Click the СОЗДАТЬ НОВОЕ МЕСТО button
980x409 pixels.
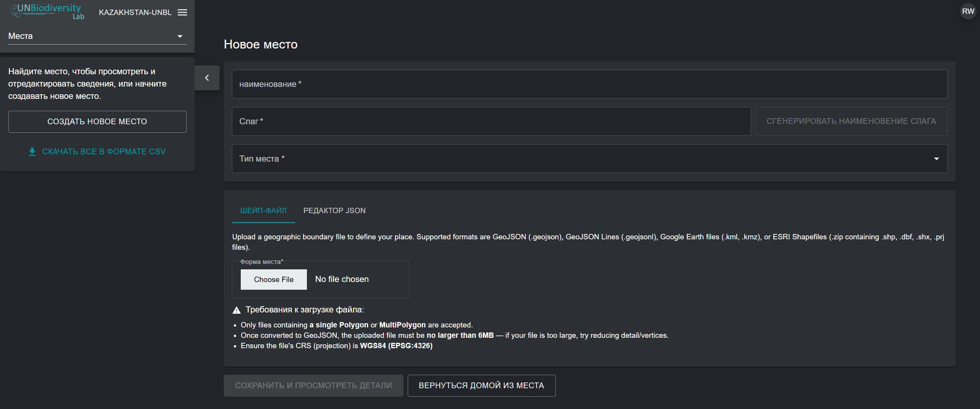coord(97,122)
